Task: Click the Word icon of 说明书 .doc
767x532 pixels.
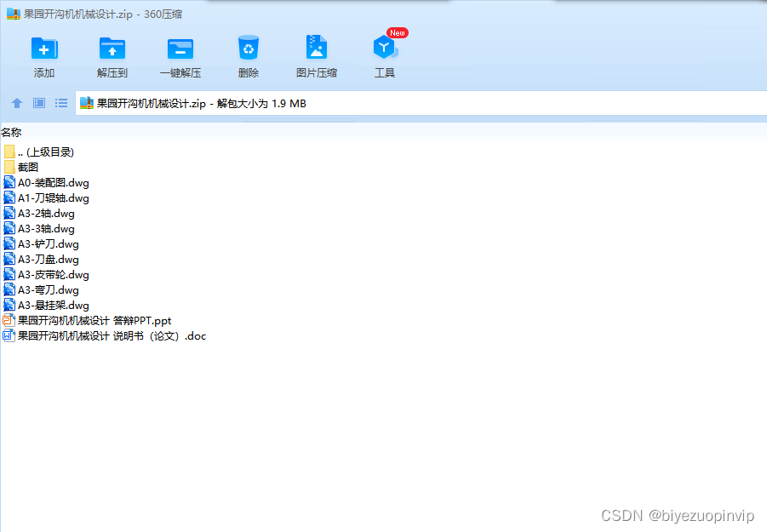Action: point(9,335)
